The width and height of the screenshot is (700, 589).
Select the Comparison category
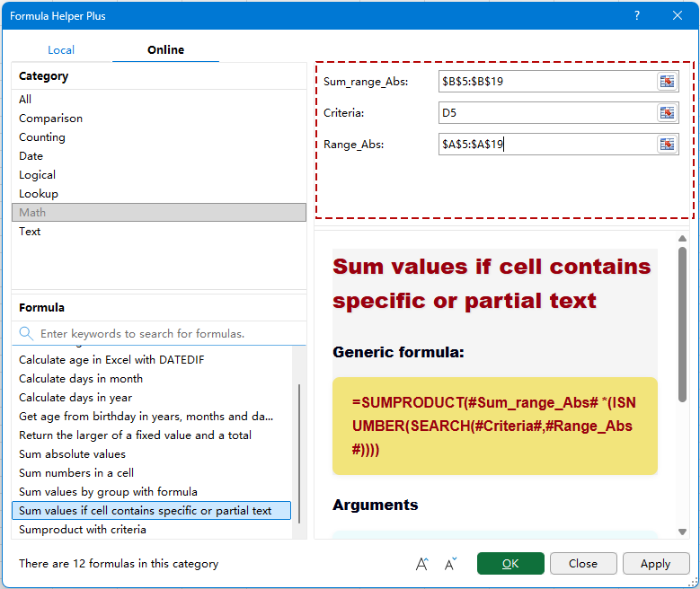(x=159, y=119)
